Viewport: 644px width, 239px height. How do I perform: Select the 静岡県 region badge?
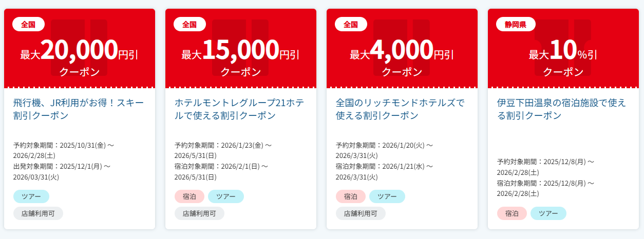point(515,24)
